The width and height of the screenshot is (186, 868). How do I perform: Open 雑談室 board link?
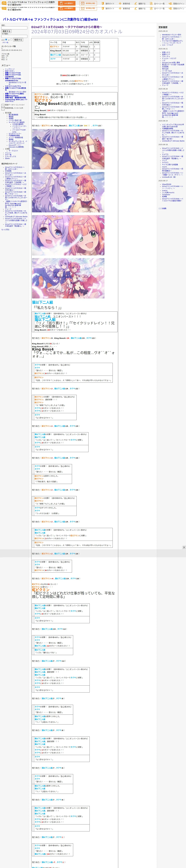tap(11, 117)
